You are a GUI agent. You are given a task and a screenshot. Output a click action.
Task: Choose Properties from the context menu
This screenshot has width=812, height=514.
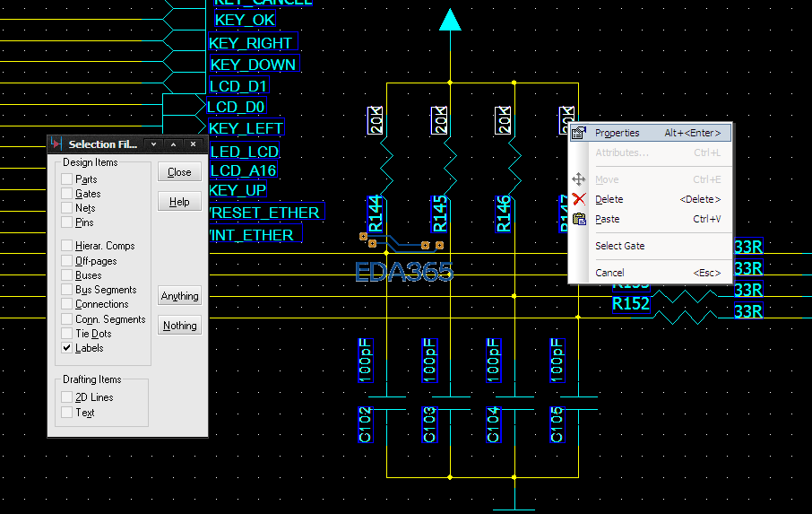point(651,133)
